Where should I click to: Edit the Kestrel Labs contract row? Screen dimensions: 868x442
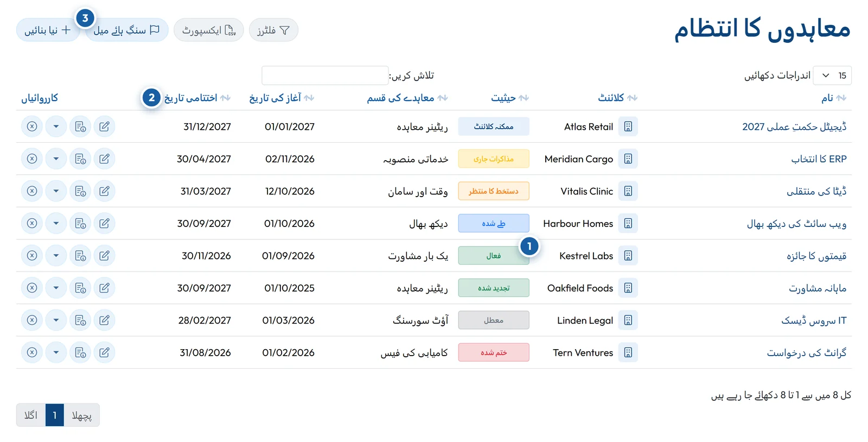104,256
